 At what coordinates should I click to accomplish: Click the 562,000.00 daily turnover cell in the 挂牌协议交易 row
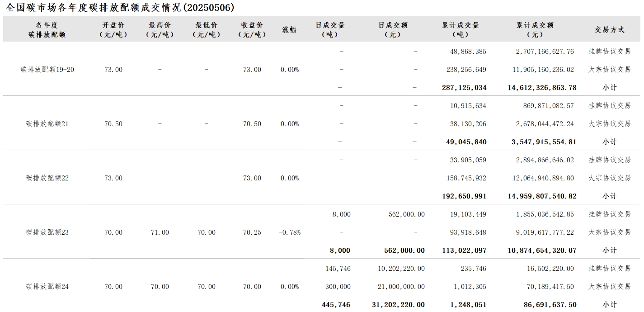click(407, 214)
